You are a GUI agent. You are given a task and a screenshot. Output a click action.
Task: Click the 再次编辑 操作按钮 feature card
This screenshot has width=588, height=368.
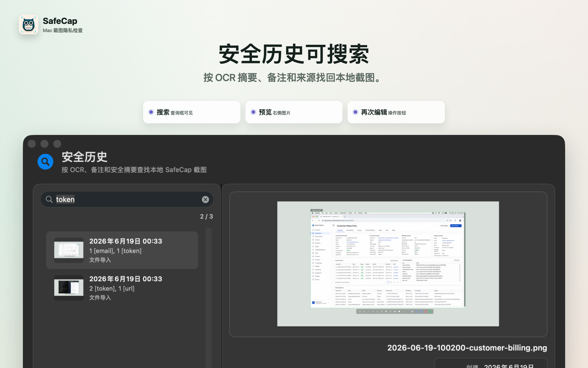(396, 112)
